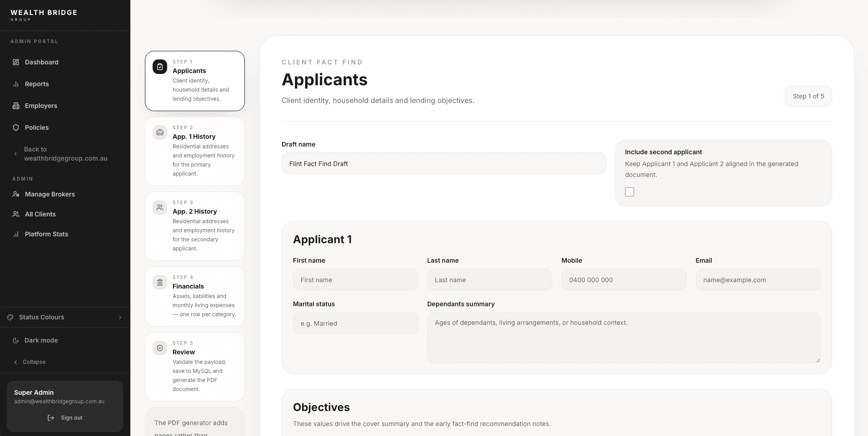This screenshot has width=868, height=436.
Task: Go to Step 4 Financials
Action: [195, 296]
